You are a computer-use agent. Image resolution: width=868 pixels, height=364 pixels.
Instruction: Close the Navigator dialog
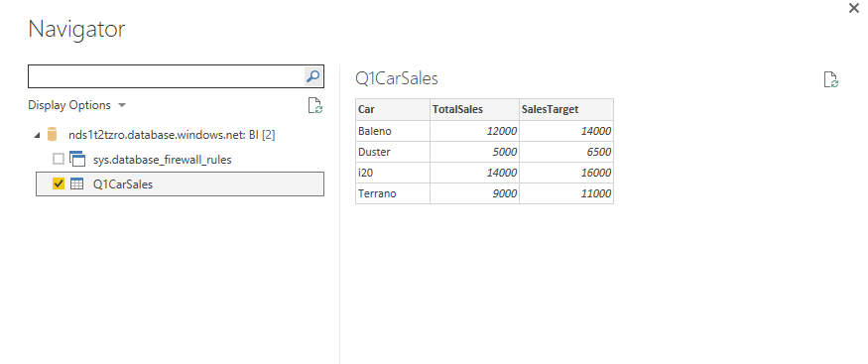click(854, 8)
